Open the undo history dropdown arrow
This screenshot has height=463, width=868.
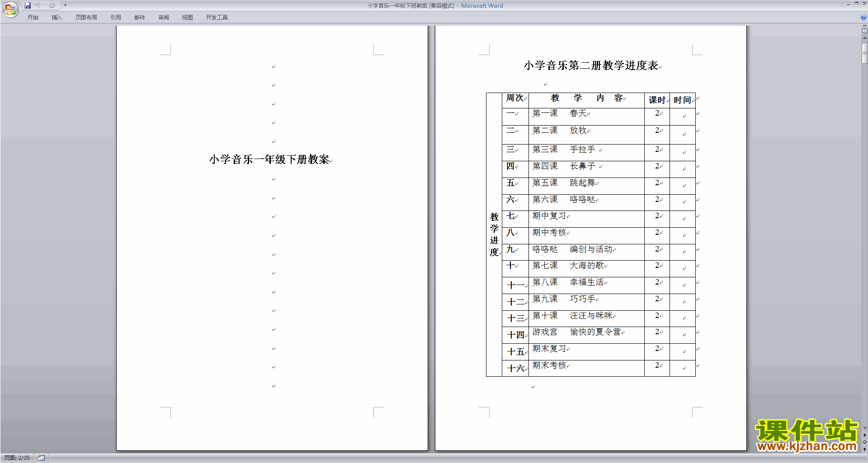point(44,5)
